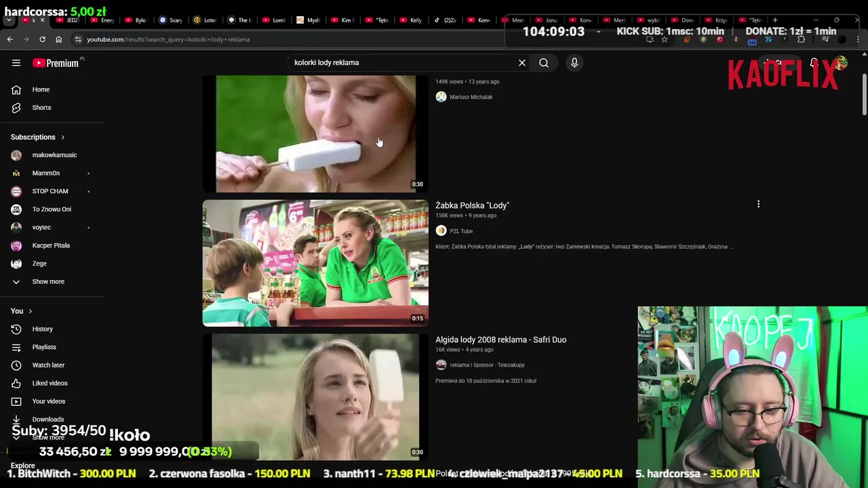Open the Kacper Pitala subscription channel
868x488 pixels.
pos(52,245)
